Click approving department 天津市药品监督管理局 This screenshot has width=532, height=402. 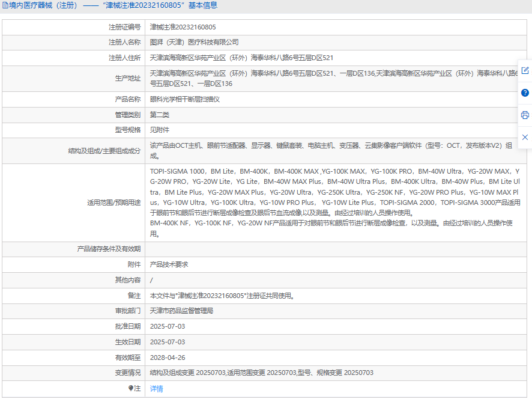pos(181,311)
